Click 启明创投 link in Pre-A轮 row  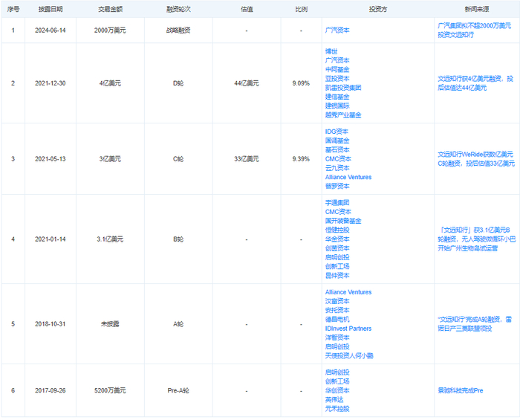pos(337,372)
